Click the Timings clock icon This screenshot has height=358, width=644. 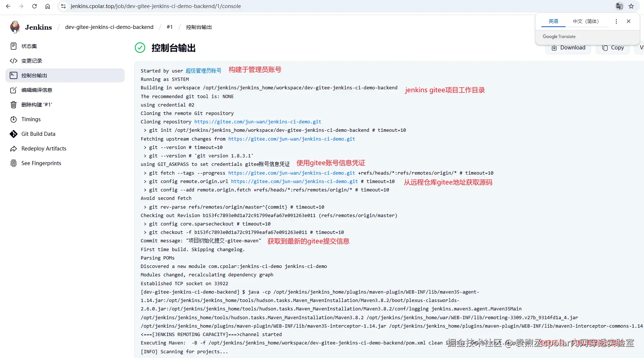14,119
